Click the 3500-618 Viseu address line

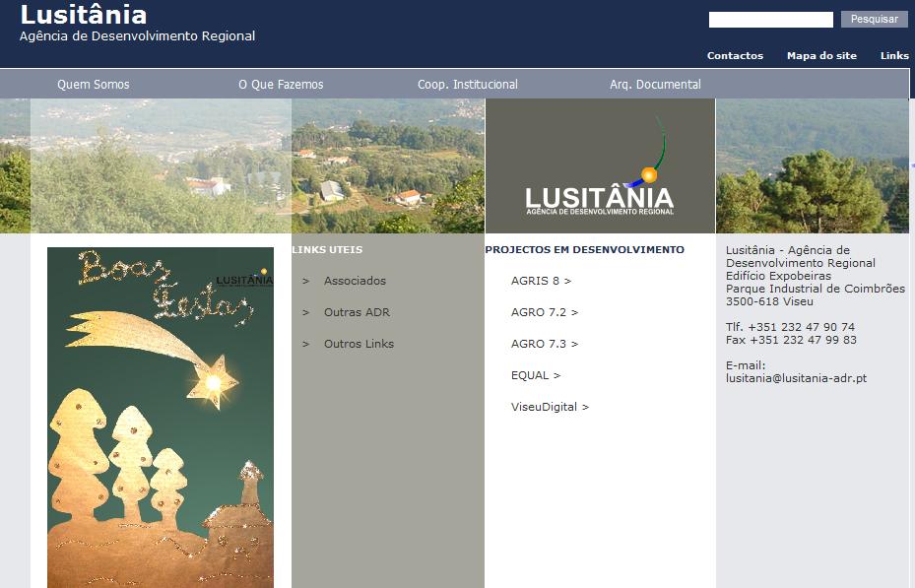[x=769, y=301]
